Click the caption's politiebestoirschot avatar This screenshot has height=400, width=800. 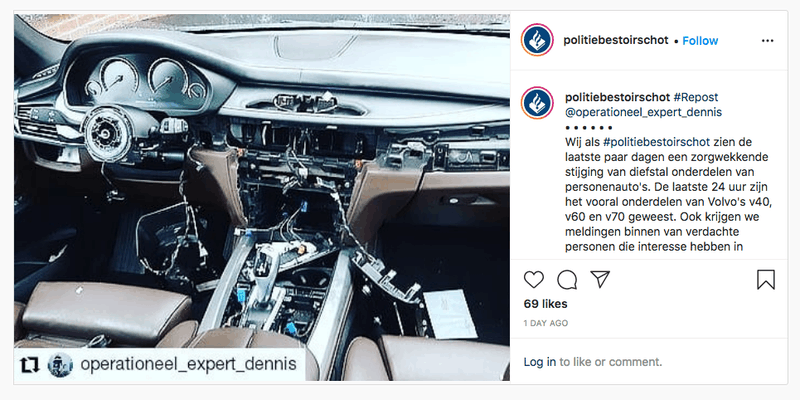[x=537, y=103]
